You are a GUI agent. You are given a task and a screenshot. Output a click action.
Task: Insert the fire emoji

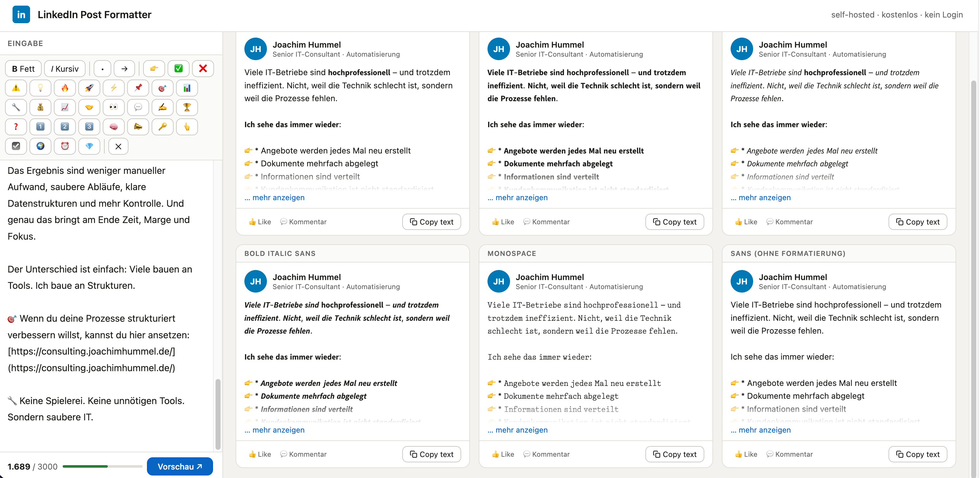[x=65, y=88]
